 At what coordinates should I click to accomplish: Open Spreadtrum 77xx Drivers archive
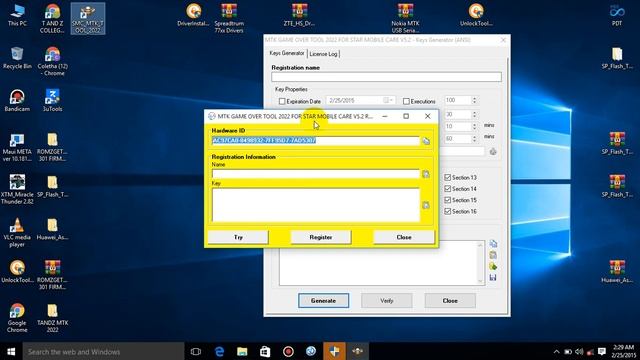click(x=229, y=18)
